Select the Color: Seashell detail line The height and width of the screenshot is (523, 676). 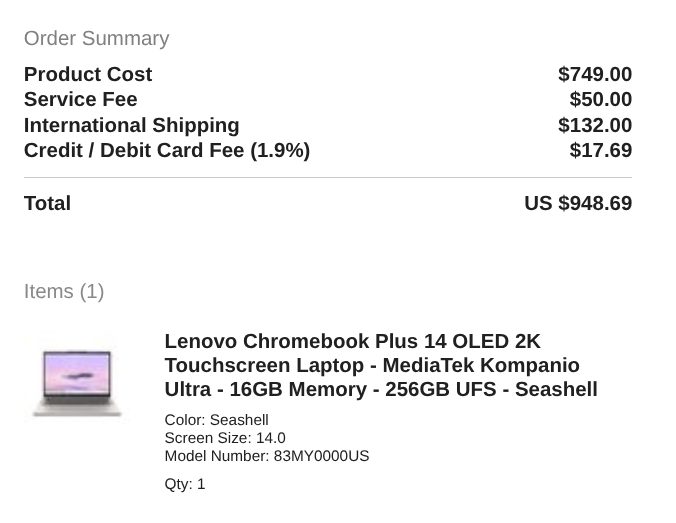(216, 420)
